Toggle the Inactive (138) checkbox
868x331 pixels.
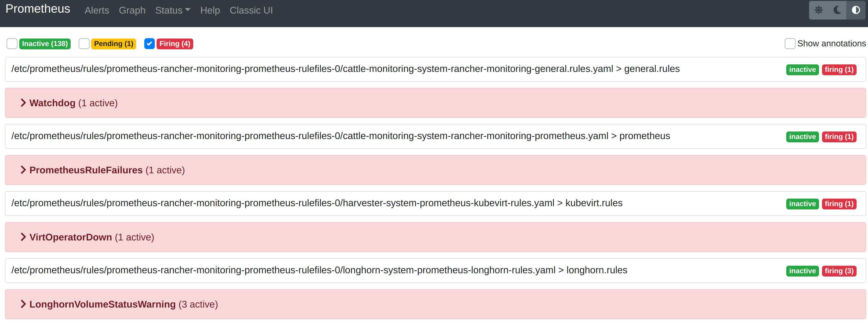point(12,43)
